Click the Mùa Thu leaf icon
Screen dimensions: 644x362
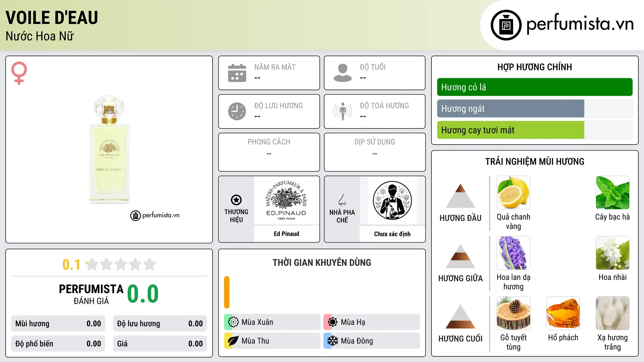(233, 341)
